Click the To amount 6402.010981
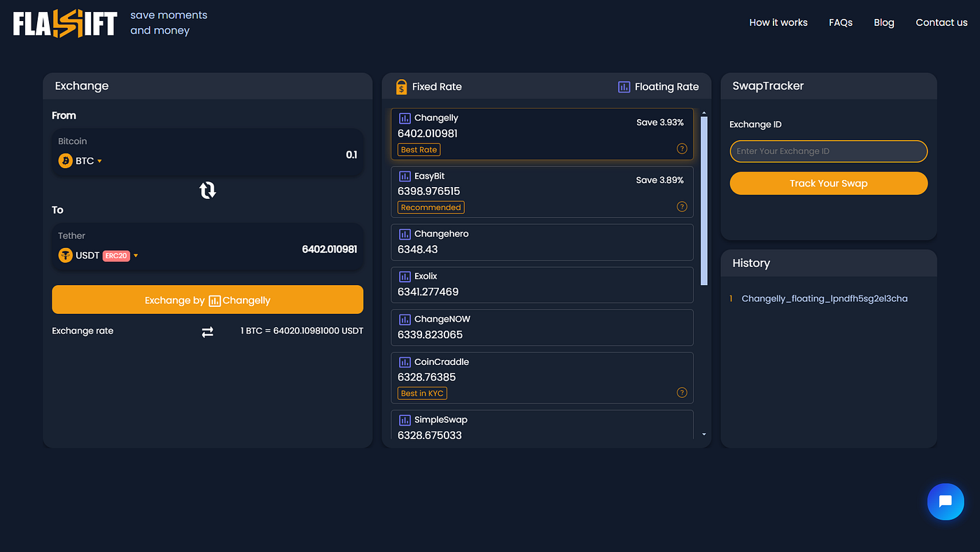The image size is (980, 552). [x=330, y=249]
